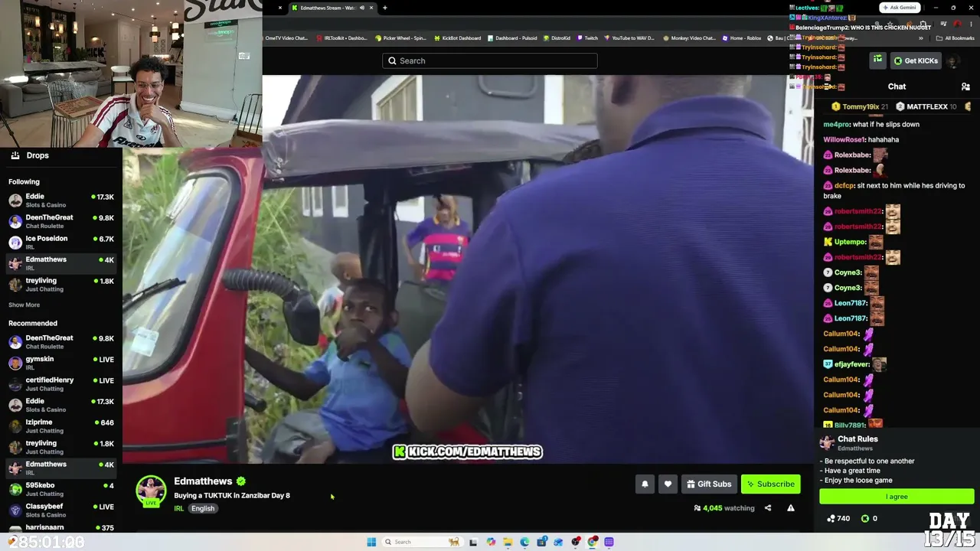This screenshot has height=551, width=980.
Task: Click MATTFLEXX in chat leaderboard
Action: click(x=927, y=107)
